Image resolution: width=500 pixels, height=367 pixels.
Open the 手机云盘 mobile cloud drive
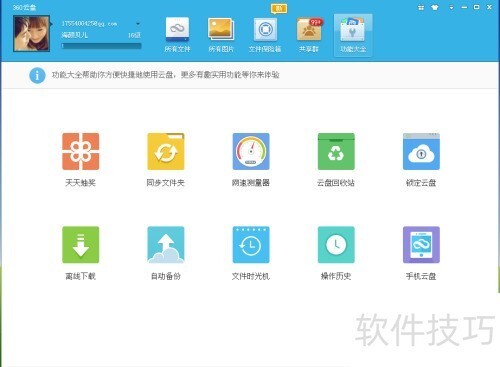(x=421, y=245)
